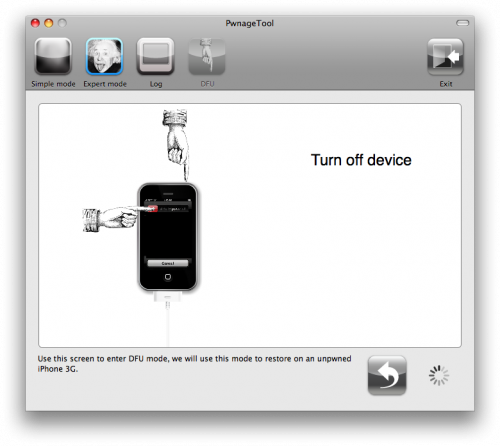
Task: Click the iPhone image in DFU guide
Action: coord(168,237)
